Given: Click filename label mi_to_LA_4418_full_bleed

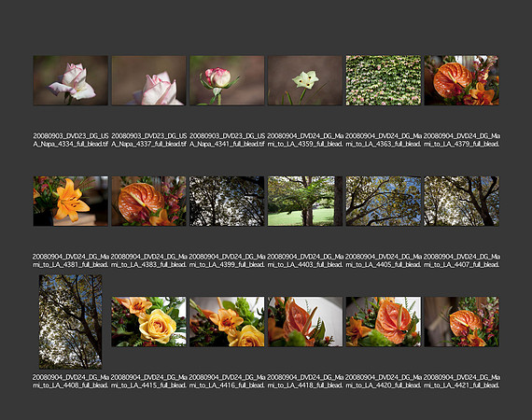Looking at the screenshot, I should pos(305,385).
